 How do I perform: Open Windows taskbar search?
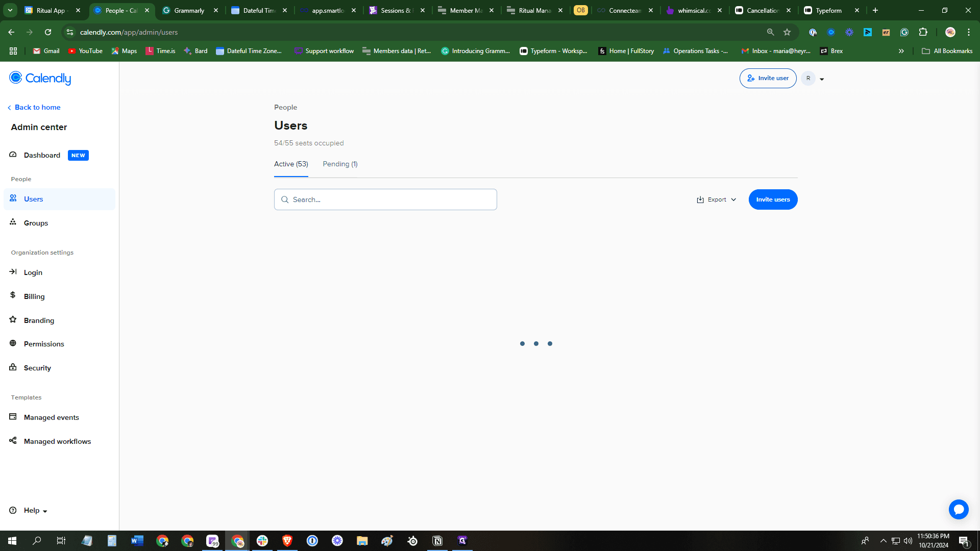click(37, 541)
